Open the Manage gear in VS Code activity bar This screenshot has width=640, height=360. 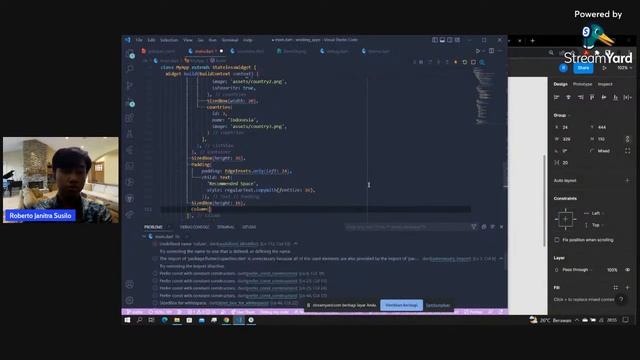[x=130, y=300]
